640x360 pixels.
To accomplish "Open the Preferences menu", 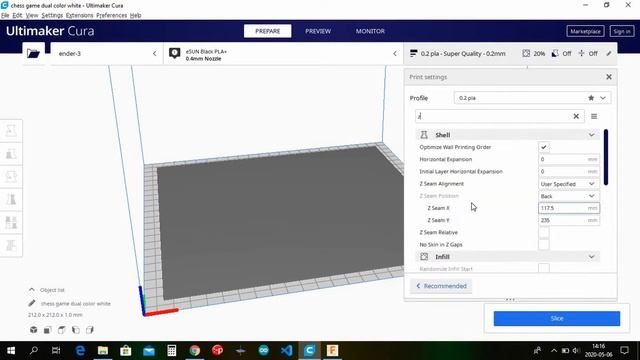I will pyautogui.click(x=111, y=15).
